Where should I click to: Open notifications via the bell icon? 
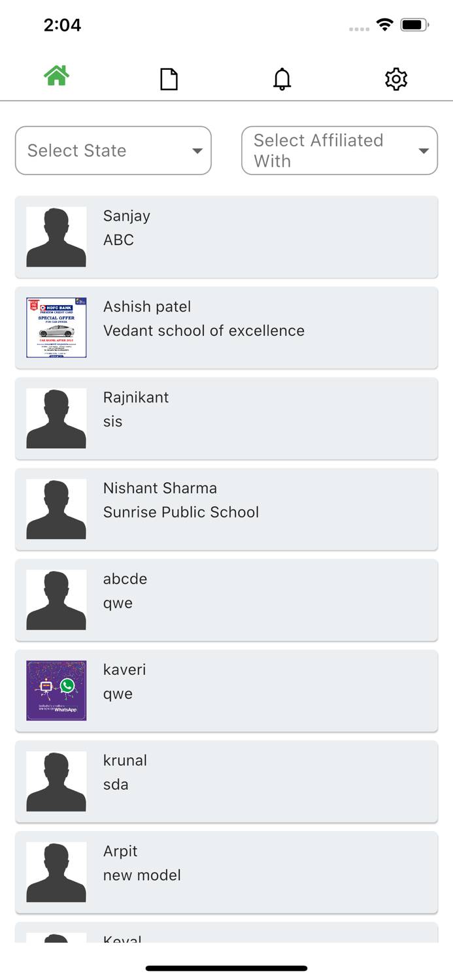282,78
